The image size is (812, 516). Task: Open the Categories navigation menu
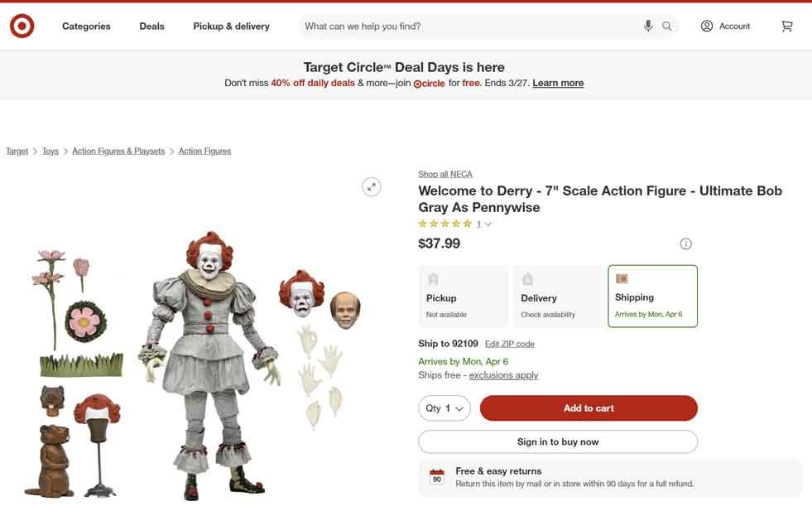coord(86,26)
